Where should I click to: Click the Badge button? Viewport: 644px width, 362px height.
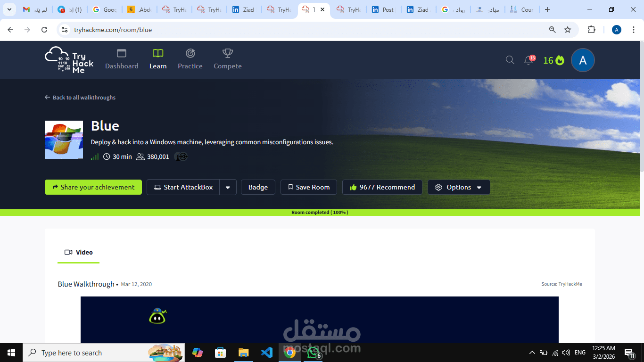coord(258,187)
